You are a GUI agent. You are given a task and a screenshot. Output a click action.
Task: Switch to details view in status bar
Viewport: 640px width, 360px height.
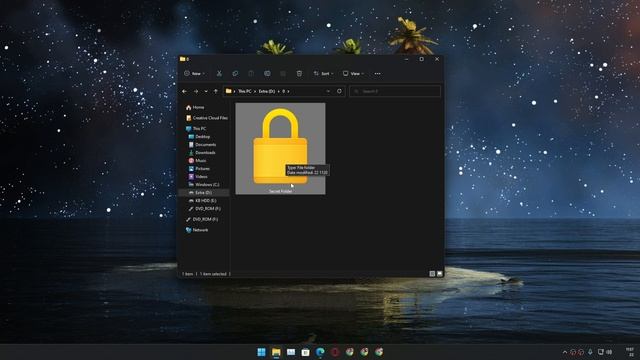(432, 274)
